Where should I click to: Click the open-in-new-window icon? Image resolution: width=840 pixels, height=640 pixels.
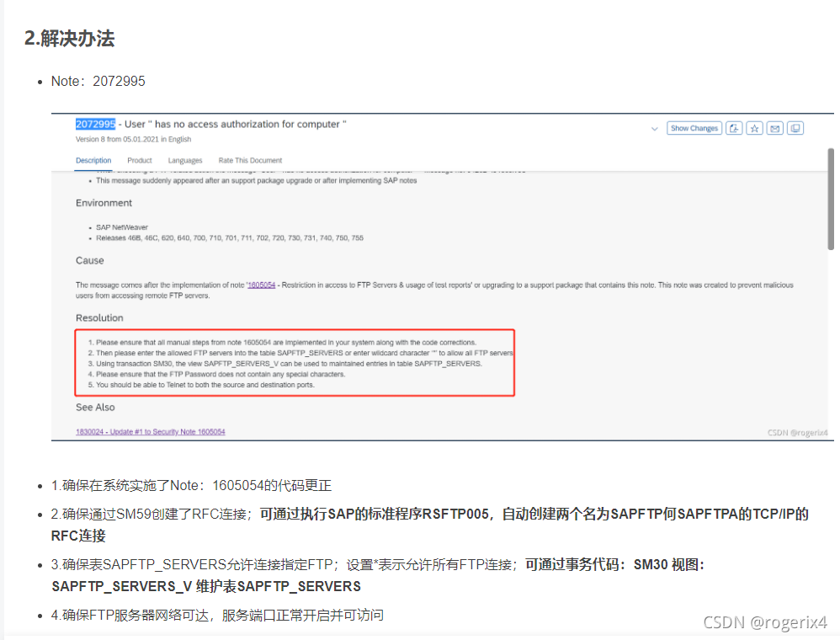(795, 128)
